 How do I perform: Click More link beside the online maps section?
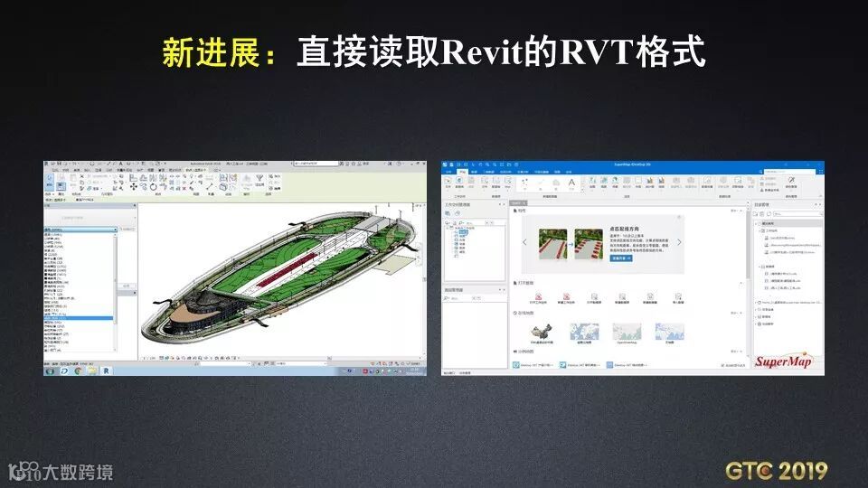(x=736, y=313)
